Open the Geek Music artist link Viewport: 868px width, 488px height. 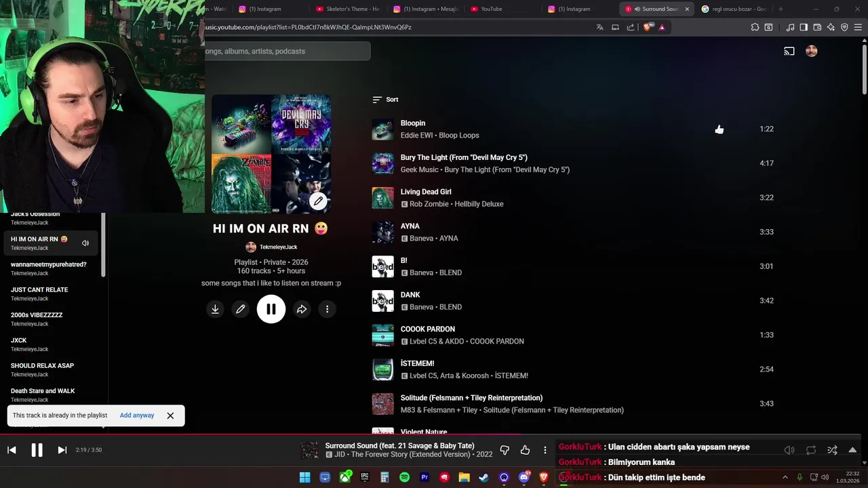419,169
